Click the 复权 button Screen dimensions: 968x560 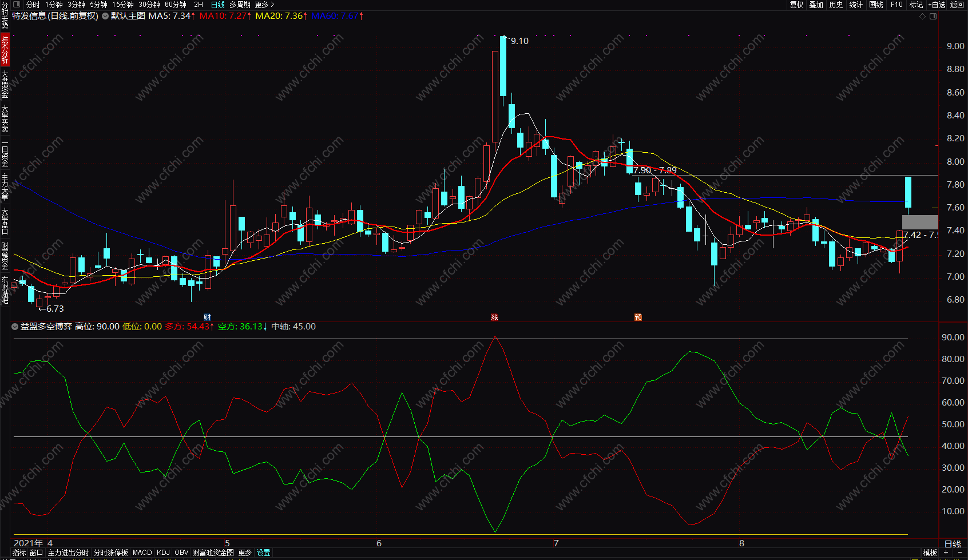pos(797,5)
